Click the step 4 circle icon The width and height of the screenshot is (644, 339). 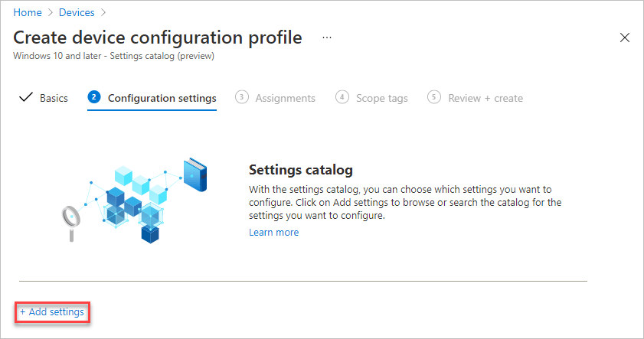point(342,97)
